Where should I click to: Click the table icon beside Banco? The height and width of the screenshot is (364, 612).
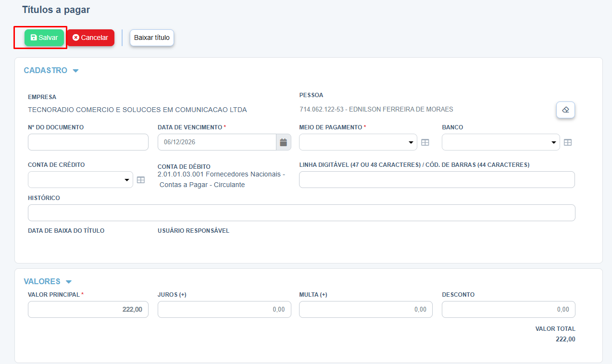[568, 142]
